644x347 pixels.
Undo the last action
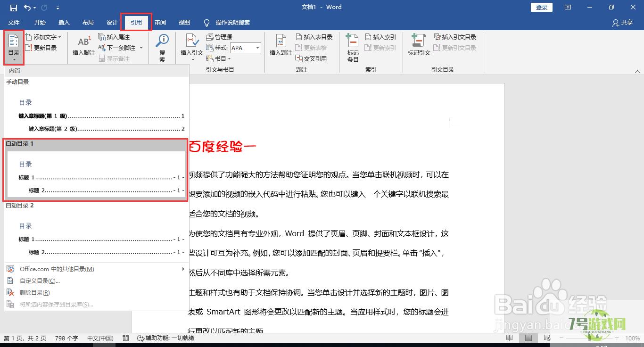[27, 8]
